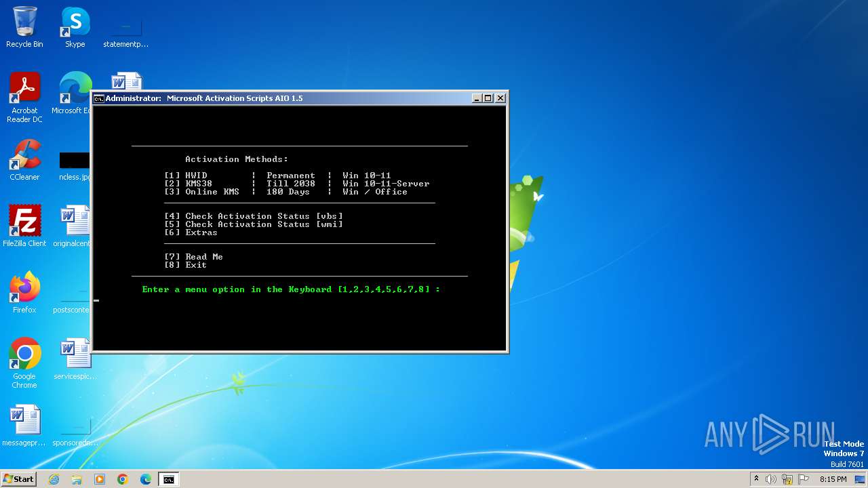The width and height of the screenshot is (868, 488).
Task: Click the '[6] Extras' line
Action: [x=191, y=232]
